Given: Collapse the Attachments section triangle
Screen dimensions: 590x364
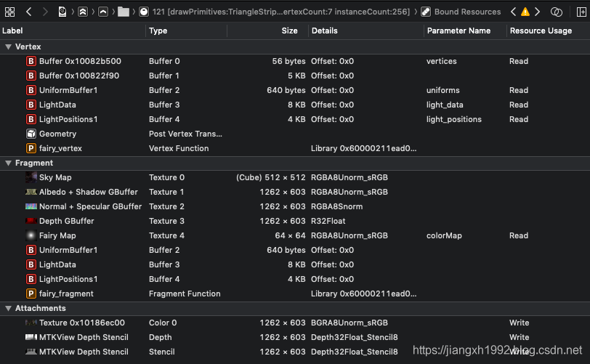Looking at the screenshot, I should coord(8,308).
